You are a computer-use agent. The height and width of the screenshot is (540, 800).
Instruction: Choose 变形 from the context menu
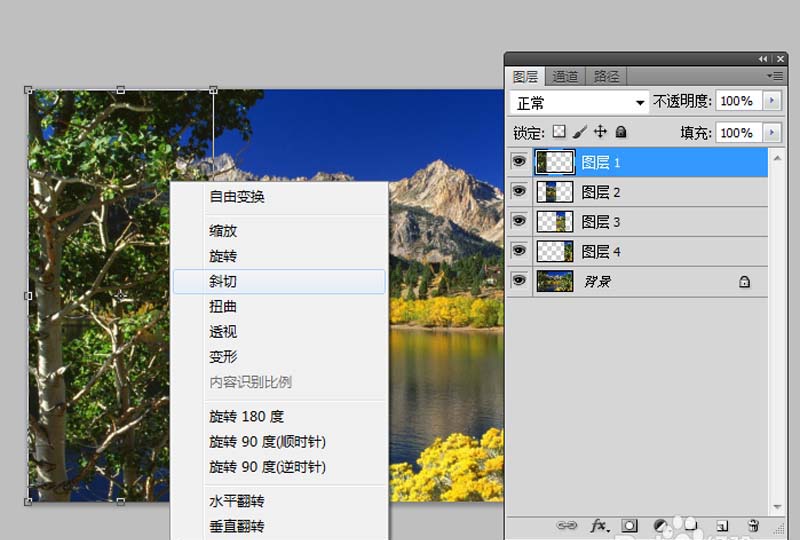point(279,357)
